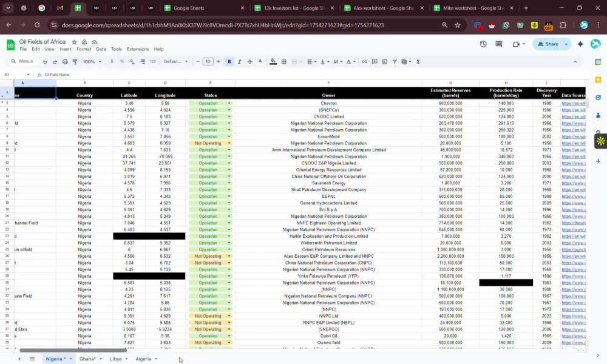Open more number formats 123
607x364 pixels.
[x=152, y=61]
